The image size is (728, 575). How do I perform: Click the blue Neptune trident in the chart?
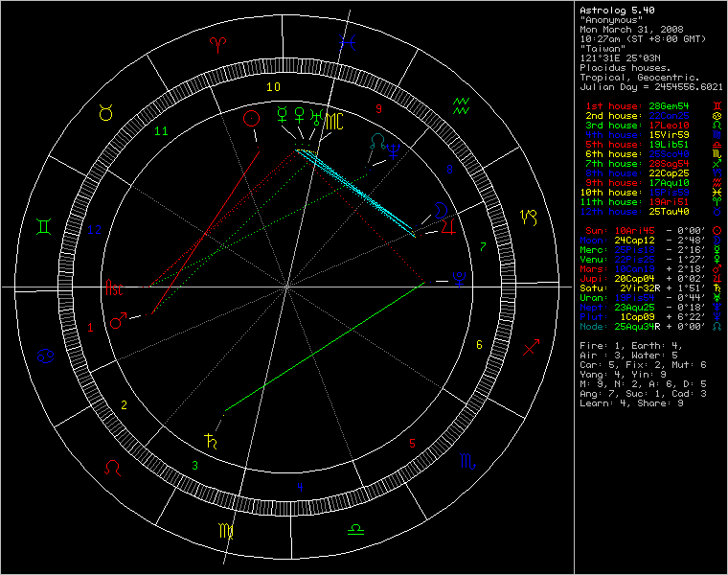pyautogui.click(x=394, y=151)
